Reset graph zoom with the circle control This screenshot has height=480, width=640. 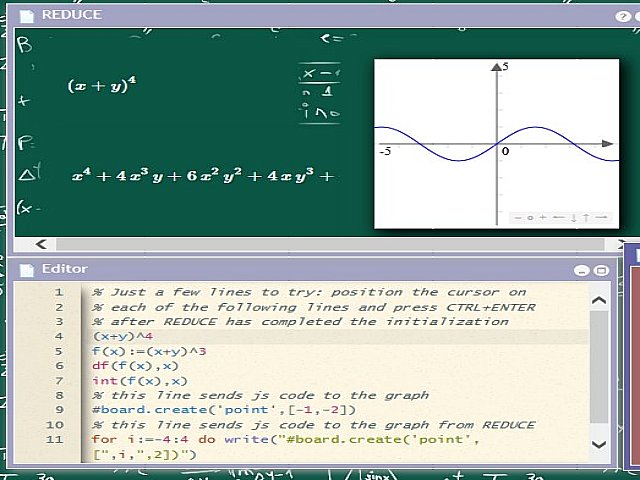point(530,218)
